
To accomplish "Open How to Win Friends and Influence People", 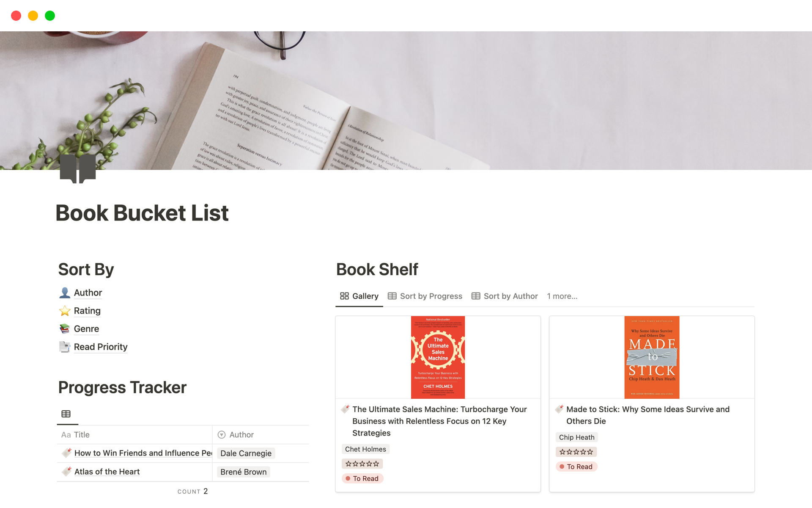I will (x=143, y=453).
